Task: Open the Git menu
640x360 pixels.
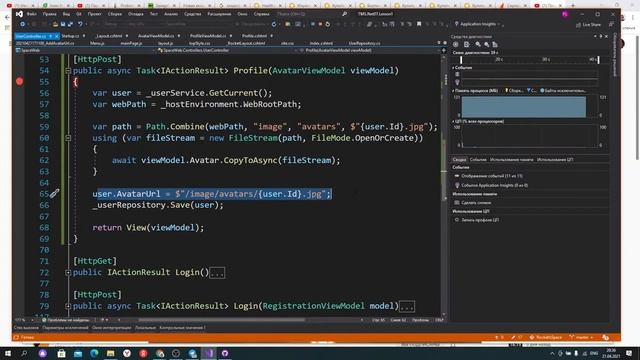Action: pos(78,14)
